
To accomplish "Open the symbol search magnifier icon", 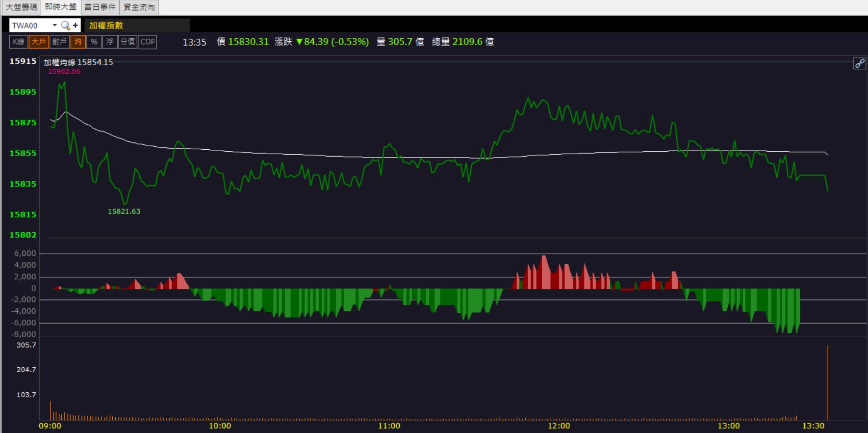I will coord(65,26).
